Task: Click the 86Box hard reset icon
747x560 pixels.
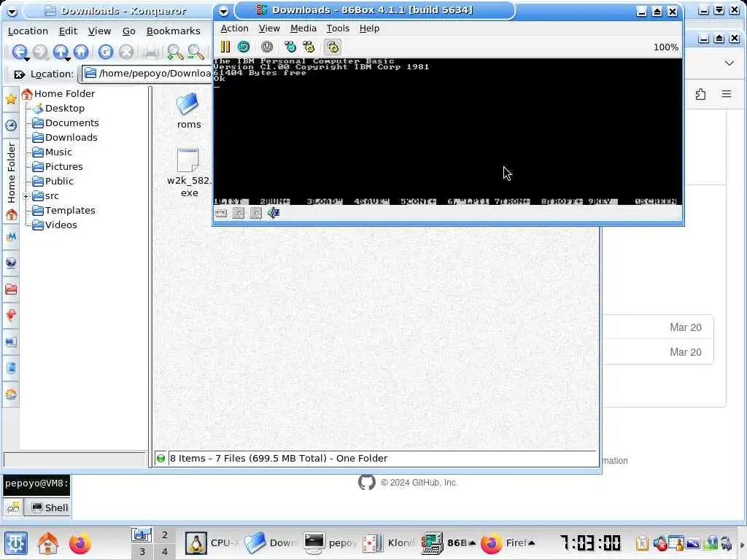Action: 244,47
